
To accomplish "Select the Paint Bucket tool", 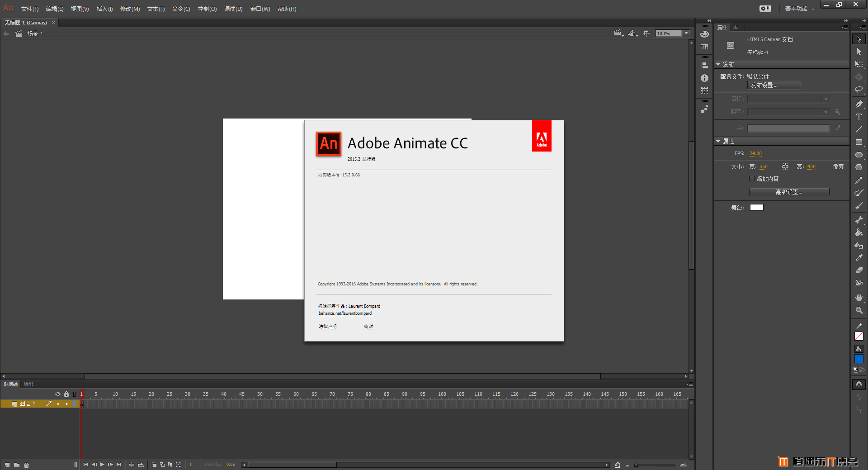I will click(859, 233).
